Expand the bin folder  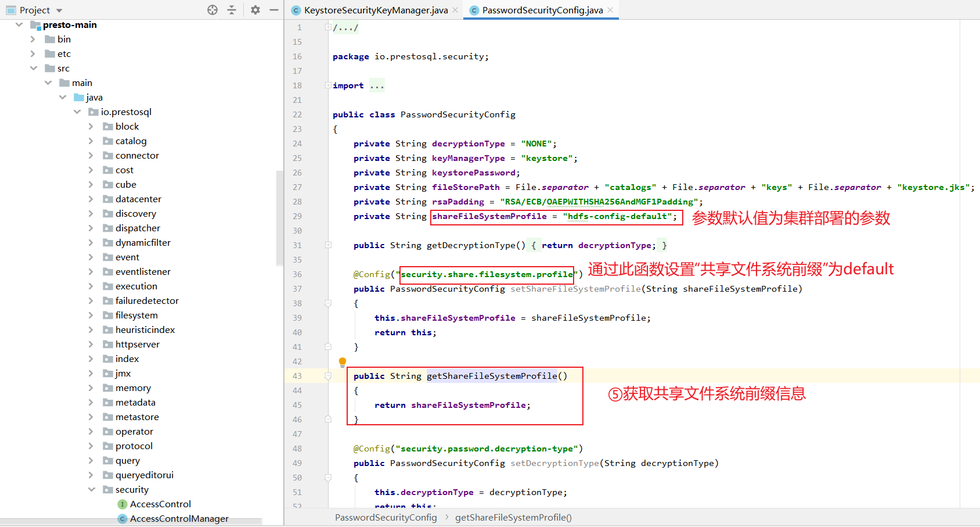33,39
